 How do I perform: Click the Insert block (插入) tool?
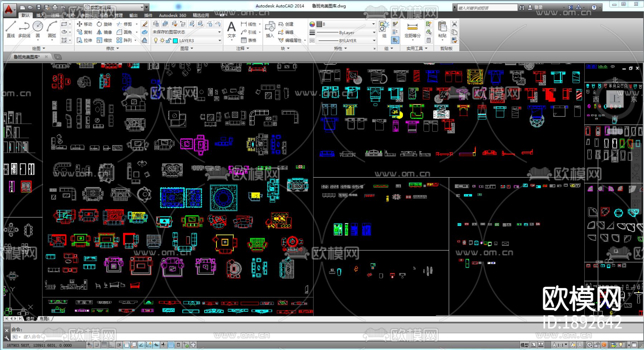270,29
